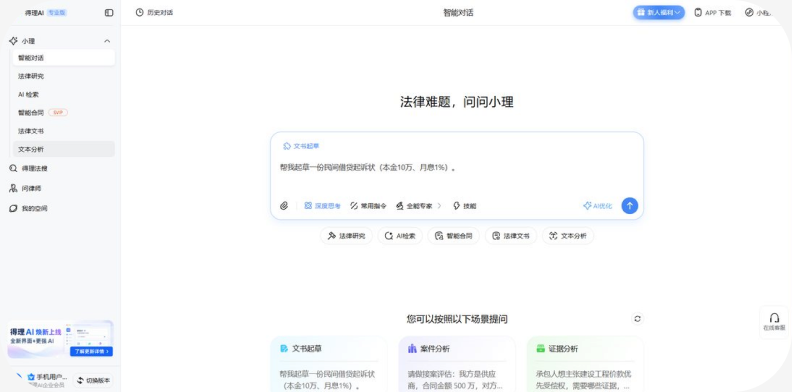Click the 切换版本 switch version button

pyautogui.click(x=93, y=380)
